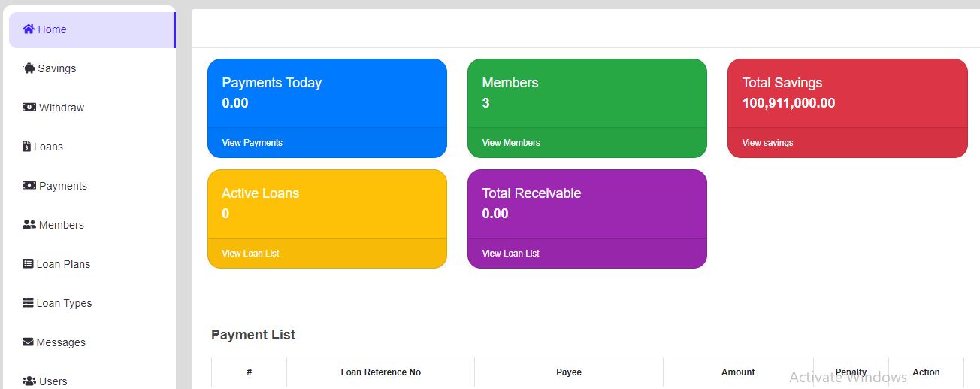Click the Savings piggy bank icon
Viewport: 980px width, 389px height.
[29, 68]
